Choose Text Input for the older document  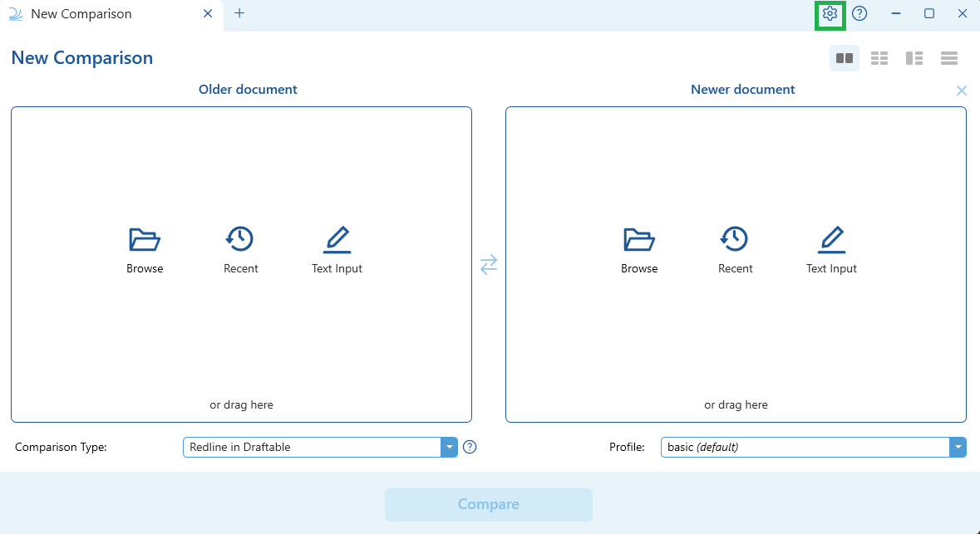click(x=337, y=251)
